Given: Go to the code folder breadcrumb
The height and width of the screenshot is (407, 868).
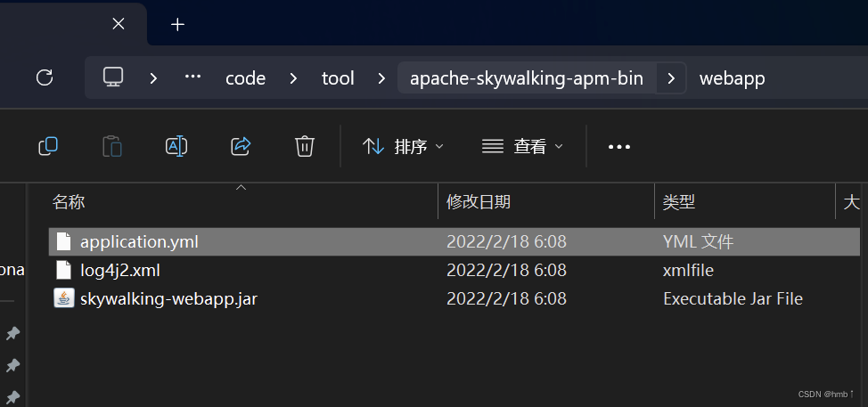Looking at the screenshot, I should click(245, 78).
